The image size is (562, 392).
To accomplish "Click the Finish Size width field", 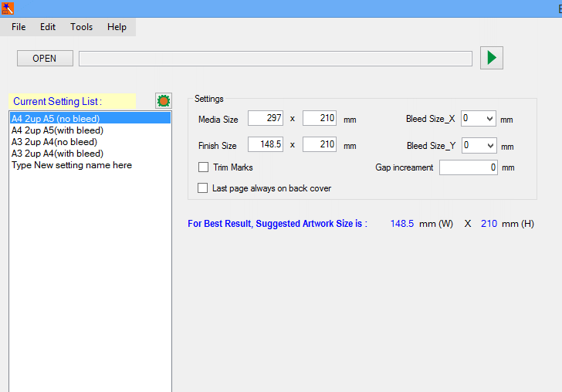I will pos(266,145).
